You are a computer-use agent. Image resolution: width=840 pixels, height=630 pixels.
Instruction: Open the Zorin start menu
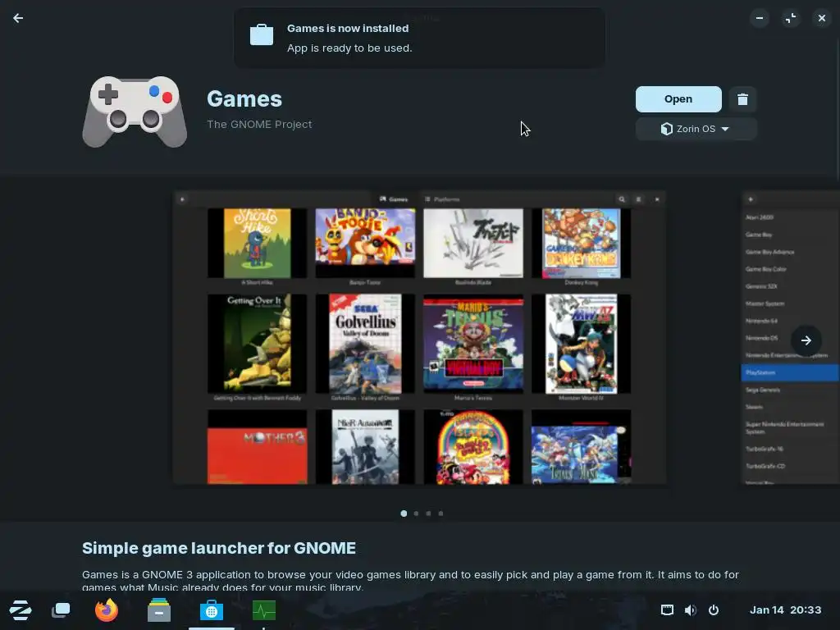pos(21,610)
